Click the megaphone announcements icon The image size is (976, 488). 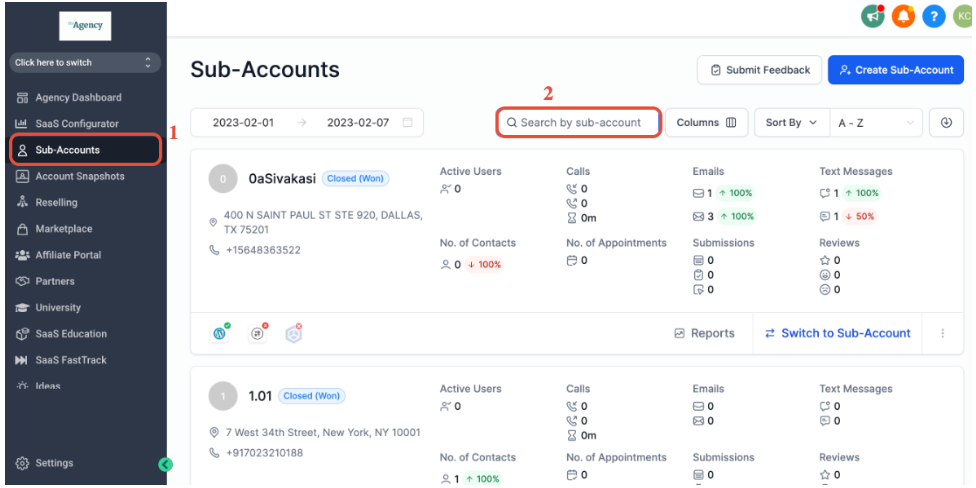(873, 16)
